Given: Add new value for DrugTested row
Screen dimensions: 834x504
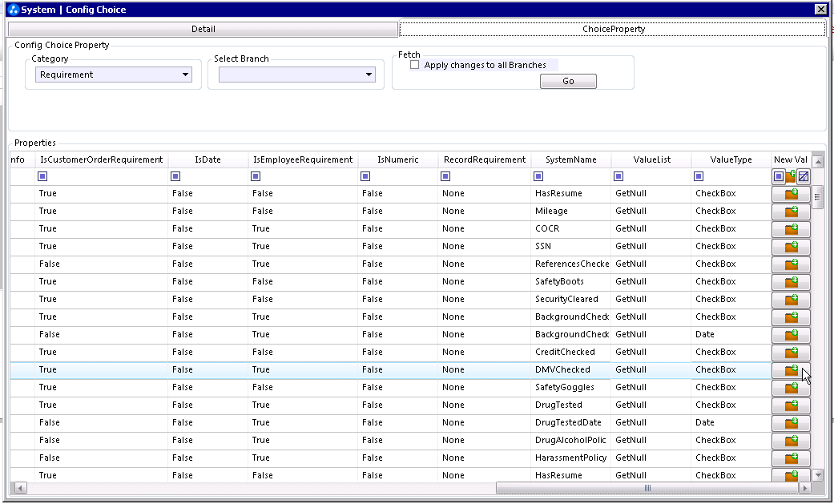Looking at the screenshot, I should (x=791, y=405).
